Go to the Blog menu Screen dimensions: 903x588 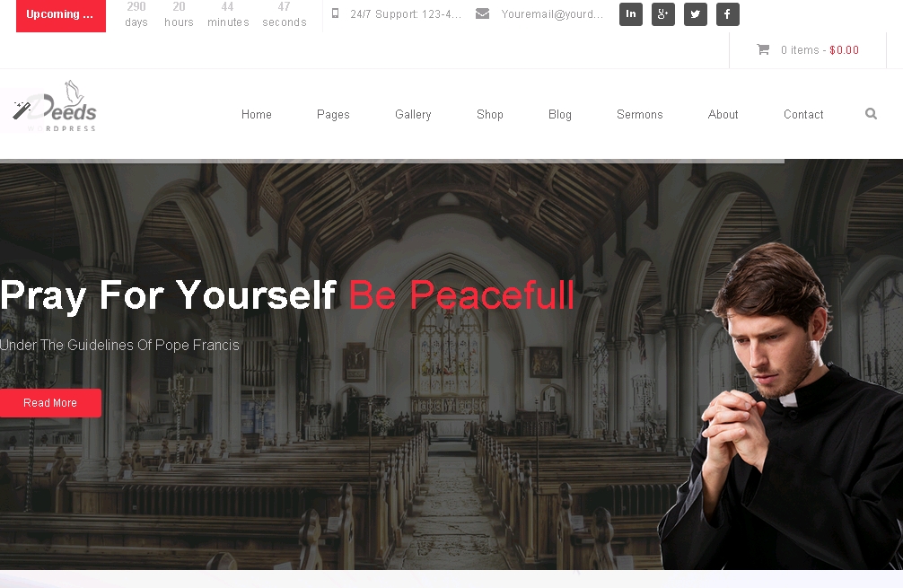tap(560, 115)
